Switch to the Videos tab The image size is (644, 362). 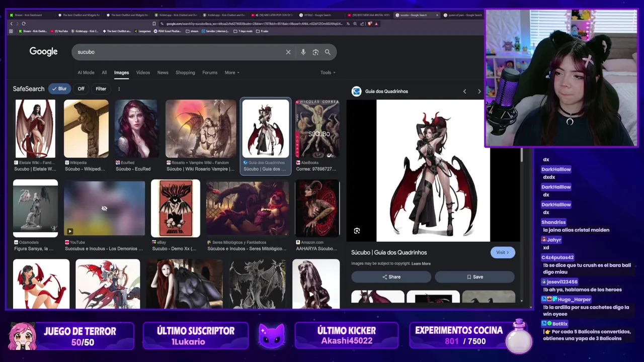click(x=143, y=72)
